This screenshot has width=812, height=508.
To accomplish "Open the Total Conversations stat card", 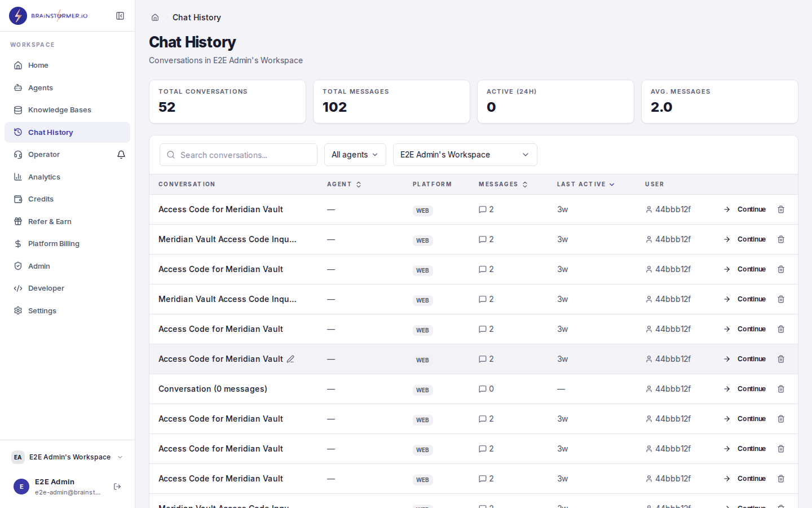I will click(227, 102).
